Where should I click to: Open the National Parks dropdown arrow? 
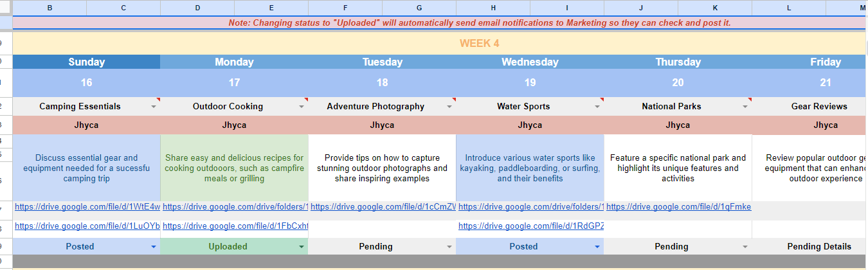tap(745, 107)
